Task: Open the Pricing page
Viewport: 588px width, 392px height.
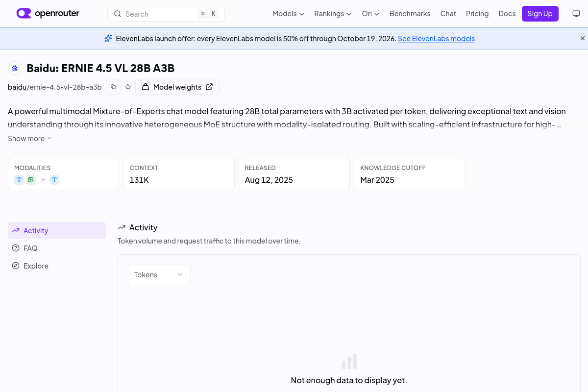Action: (x=477, y=14)
